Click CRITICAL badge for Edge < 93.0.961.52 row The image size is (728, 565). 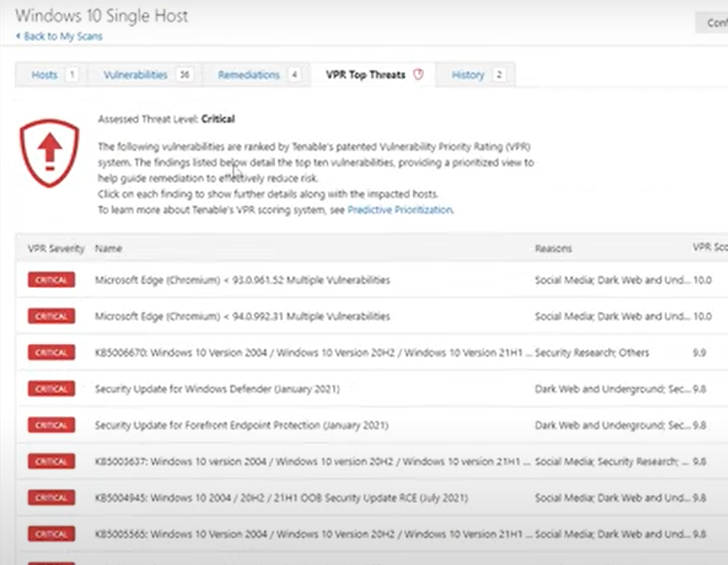51,279
